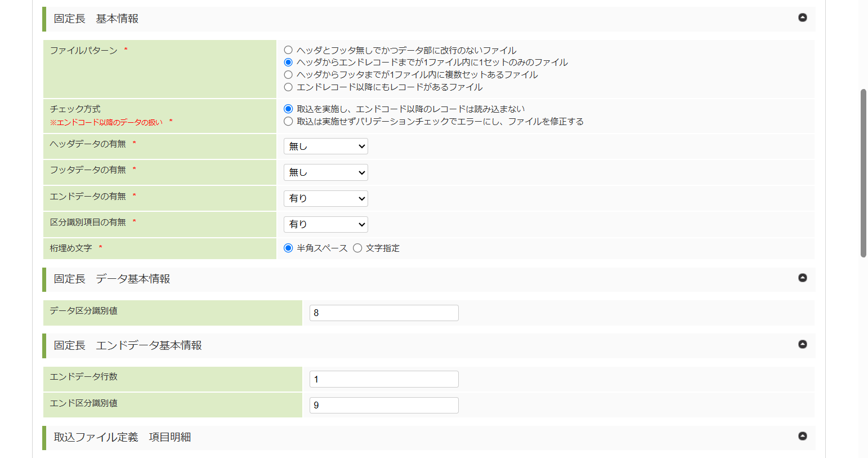The height and width of the screenshot is (458, 868).
Task: Select 半角スペース padding option
Action: (288, 248)
